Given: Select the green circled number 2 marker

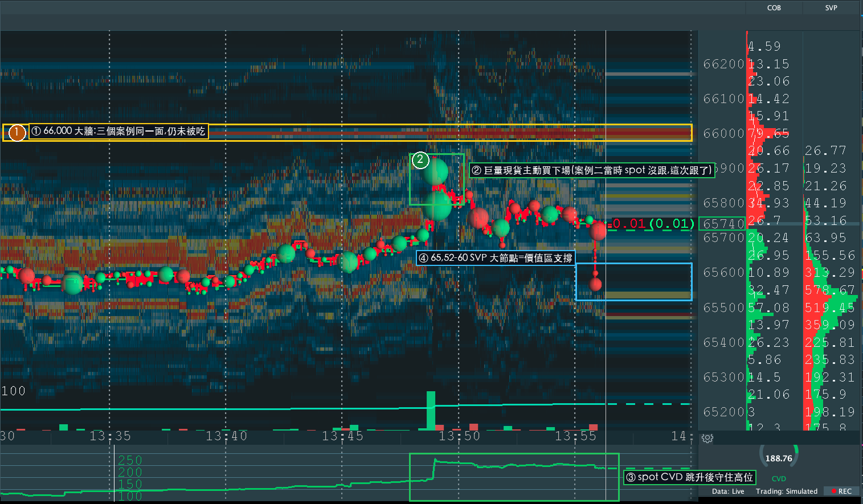Looking at the screenshot, I should (420, 160).
